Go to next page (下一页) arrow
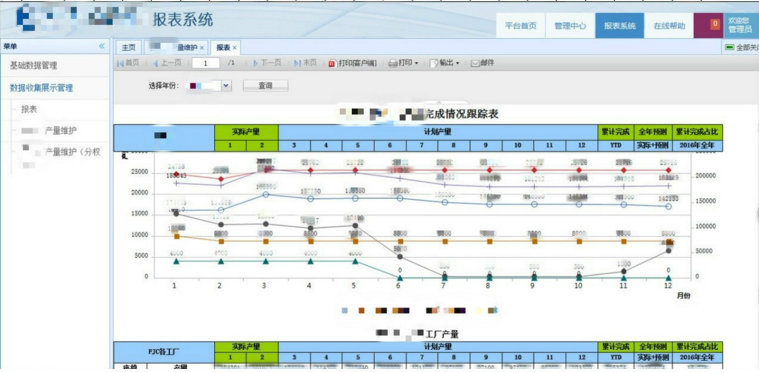759x372 pixels. 256,63
